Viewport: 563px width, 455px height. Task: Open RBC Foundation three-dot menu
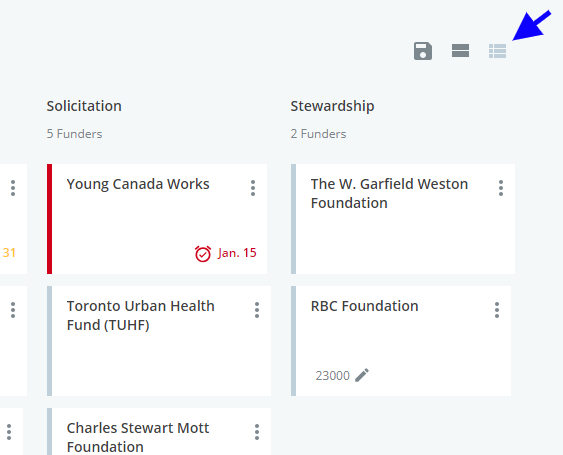497,310
